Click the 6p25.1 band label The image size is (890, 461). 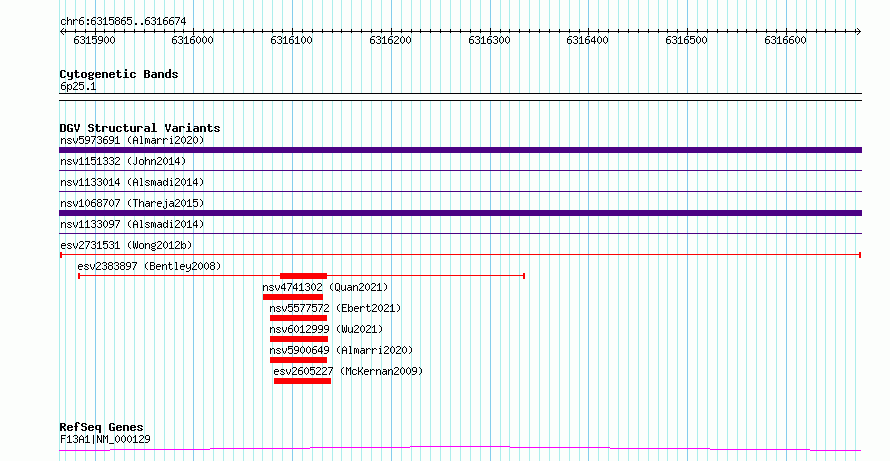[x=78, y=87]
